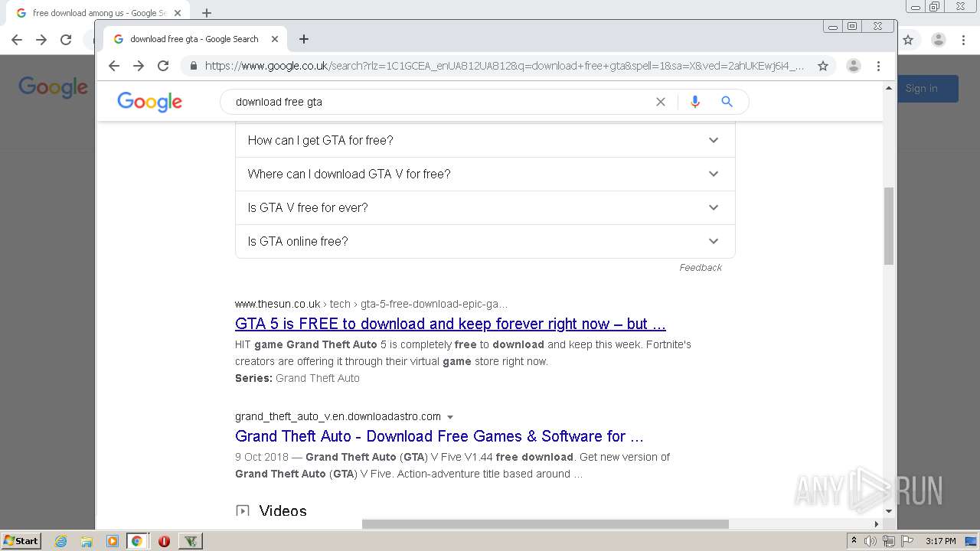
Task: Close the 'free download among us' tab
Action: [x=178, y=13]
